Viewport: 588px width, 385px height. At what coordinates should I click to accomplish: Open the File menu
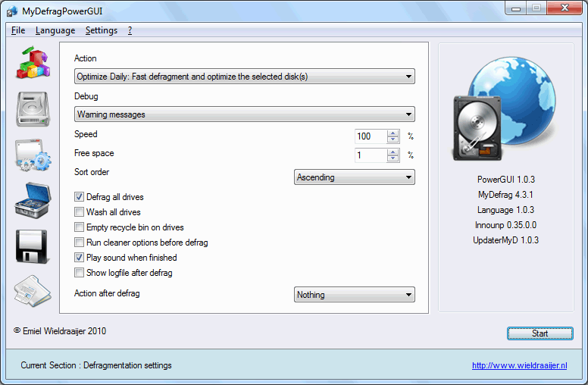click(18, 30)
